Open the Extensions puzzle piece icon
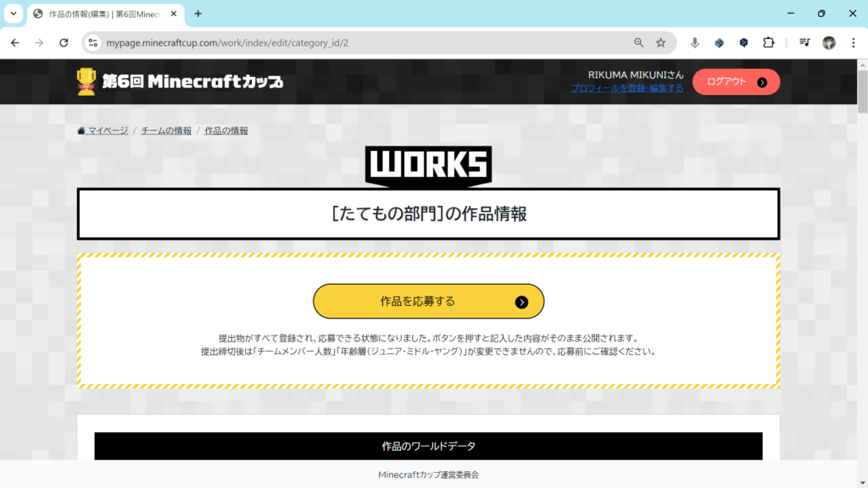Screen dimensions: 868x488 [769, 42]
